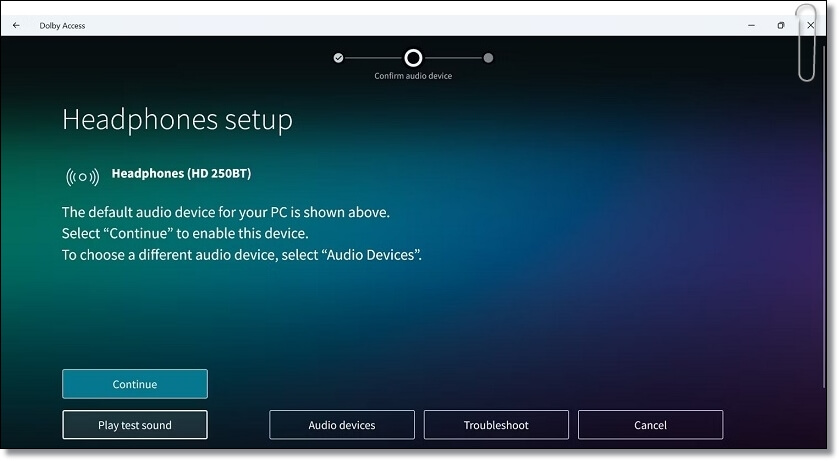Click the Dolby Access window title
This screenshot has width=839, height=461.
(x=62, y=26)
